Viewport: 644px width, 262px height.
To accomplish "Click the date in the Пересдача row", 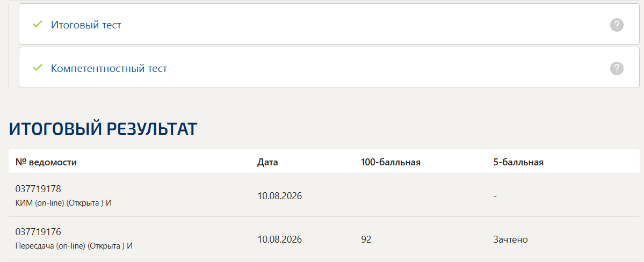I will 280,239.
